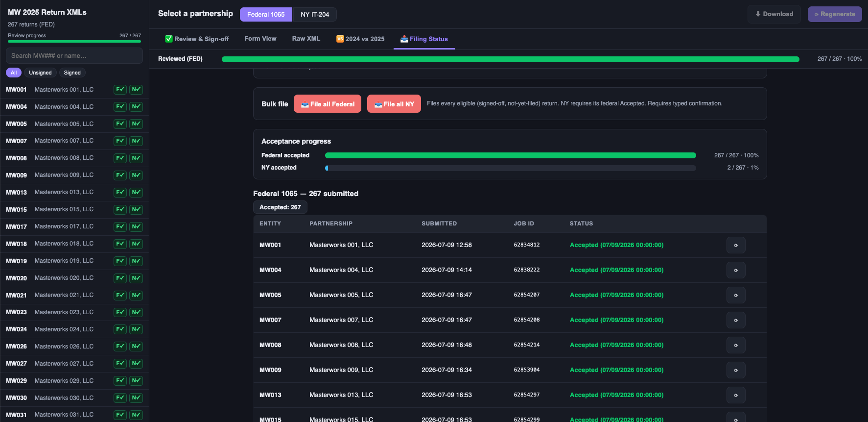Click the N✓ badge for MW001
The image size is (868, 422).
136,90
